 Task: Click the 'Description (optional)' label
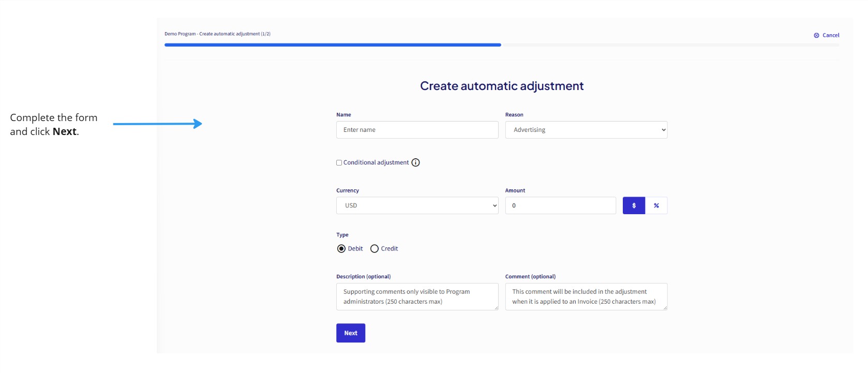click(x=363, y=277)
